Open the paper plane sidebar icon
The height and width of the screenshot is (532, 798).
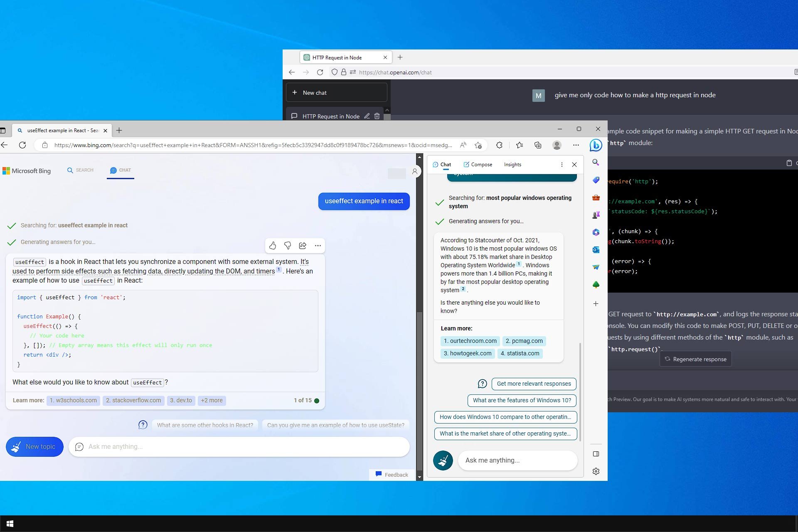[596, 267]
